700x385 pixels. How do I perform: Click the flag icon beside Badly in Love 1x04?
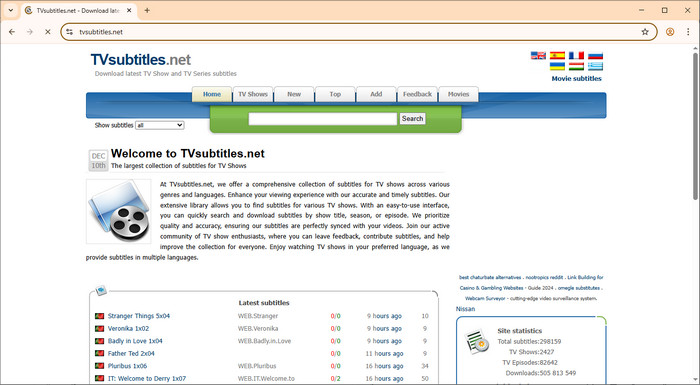click(100, 341)
